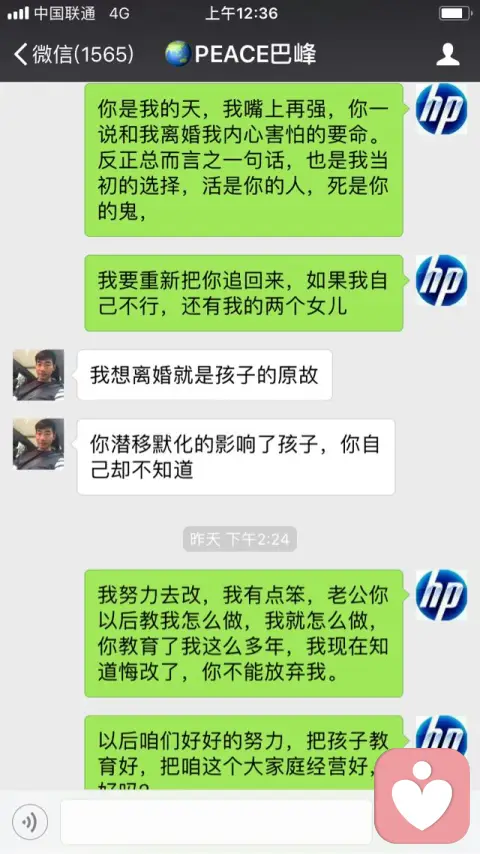Tap the man's avatar beside the 你潜移默化 message
Screen dimensions: 480x854
(x=38, y=444)
